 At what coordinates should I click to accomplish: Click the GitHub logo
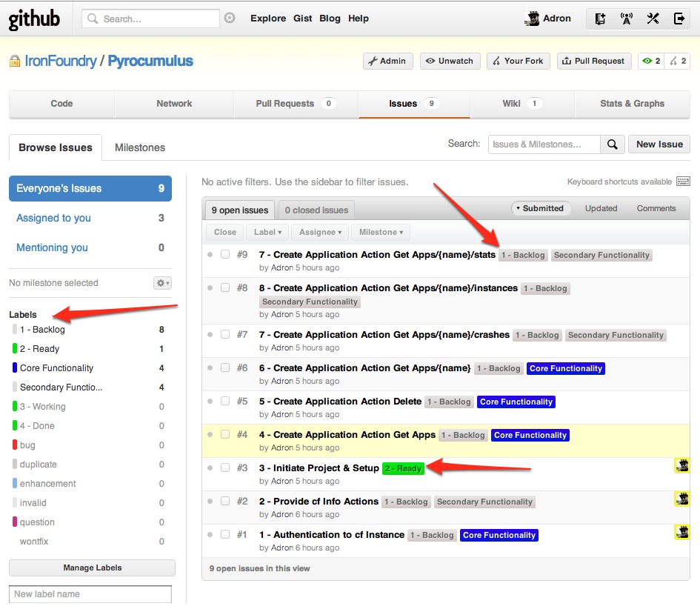click(34, 19)
